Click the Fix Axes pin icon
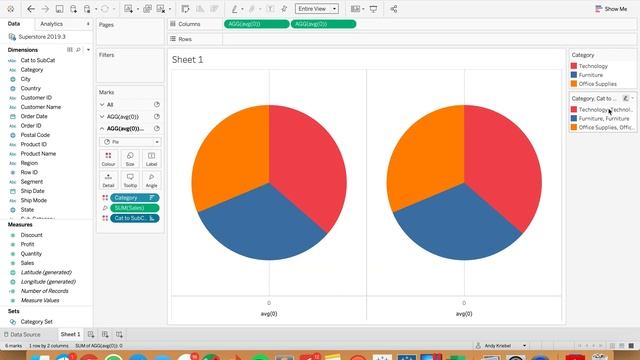 (284, 9)
